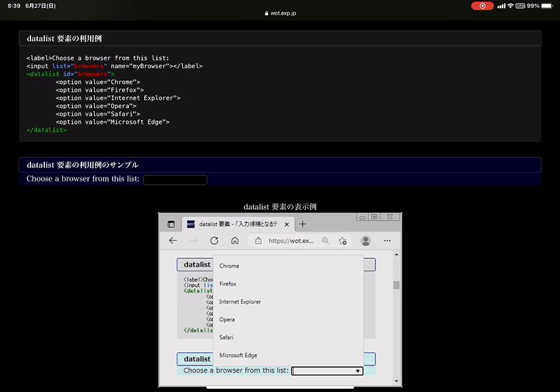The width and height of the screenshot is (560, 392).
Task: Tap the VPN badge in the status bar
Action: point(520,6)
